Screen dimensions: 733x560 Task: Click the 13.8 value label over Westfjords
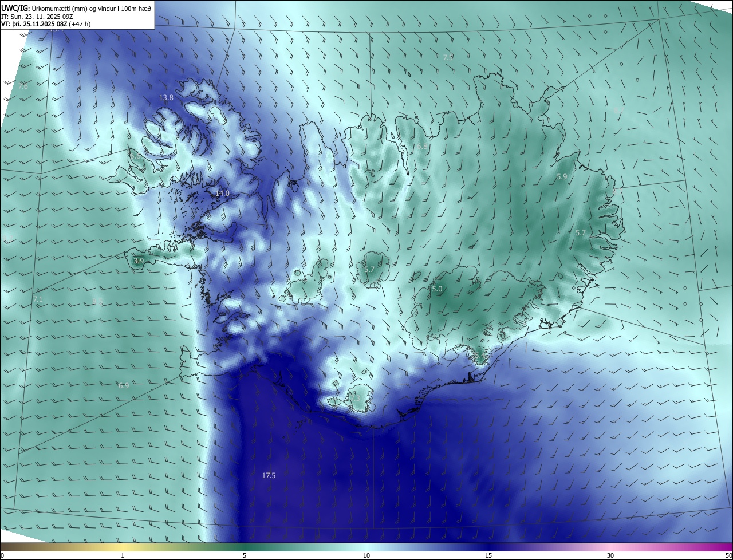point(166,98)
